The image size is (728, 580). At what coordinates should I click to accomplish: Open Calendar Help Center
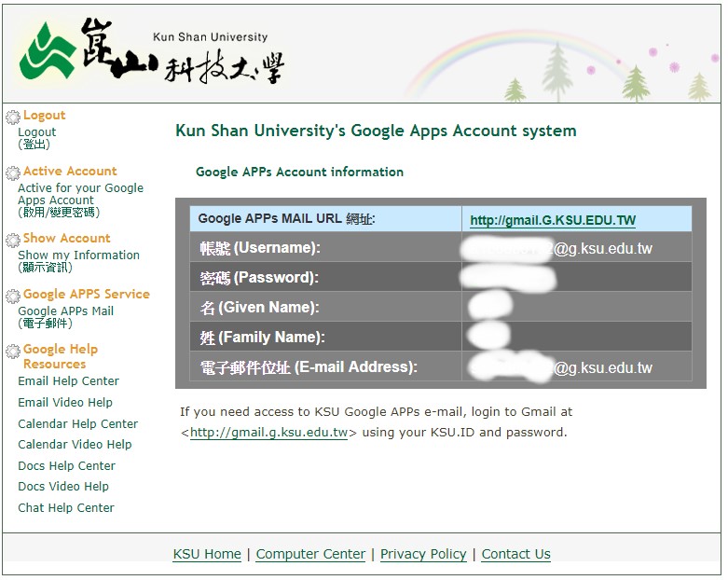tap(77, 424)
